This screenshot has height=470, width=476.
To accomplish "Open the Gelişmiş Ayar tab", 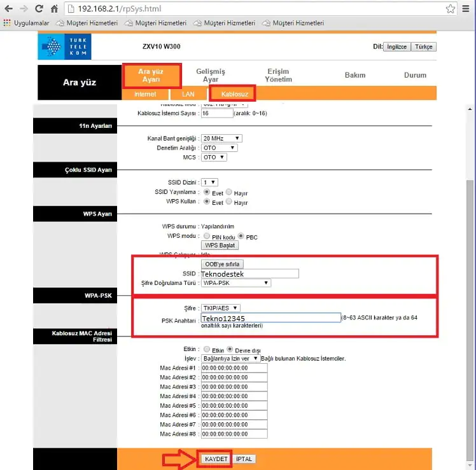I will point(211,75).
